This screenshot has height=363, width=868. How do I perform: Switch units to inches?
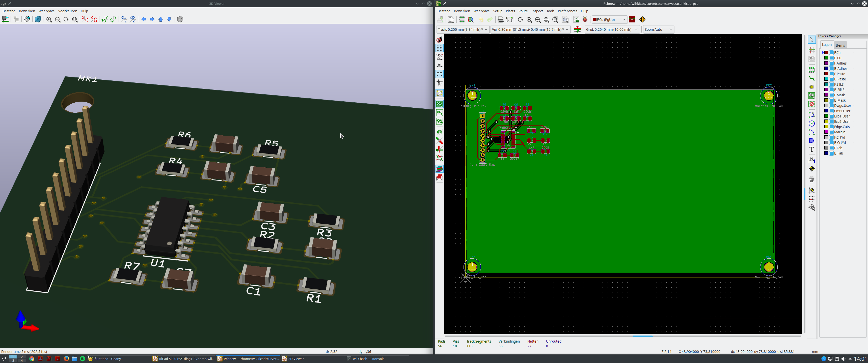[x=439, y=65]
